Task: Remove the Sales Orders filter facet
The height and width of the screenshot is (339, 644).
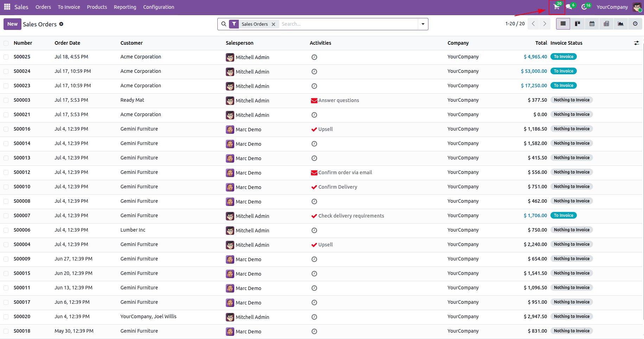Action: [x=273, y=24]
